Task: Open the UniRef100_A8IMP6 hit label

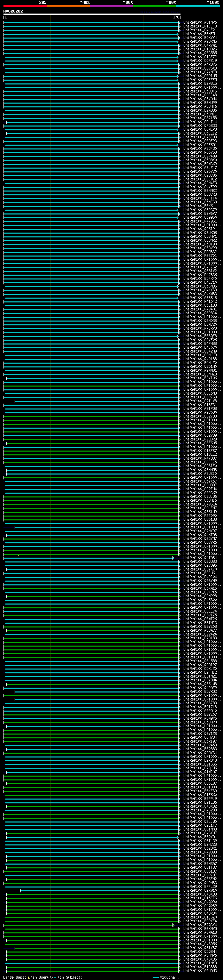Action: (200, 23)
